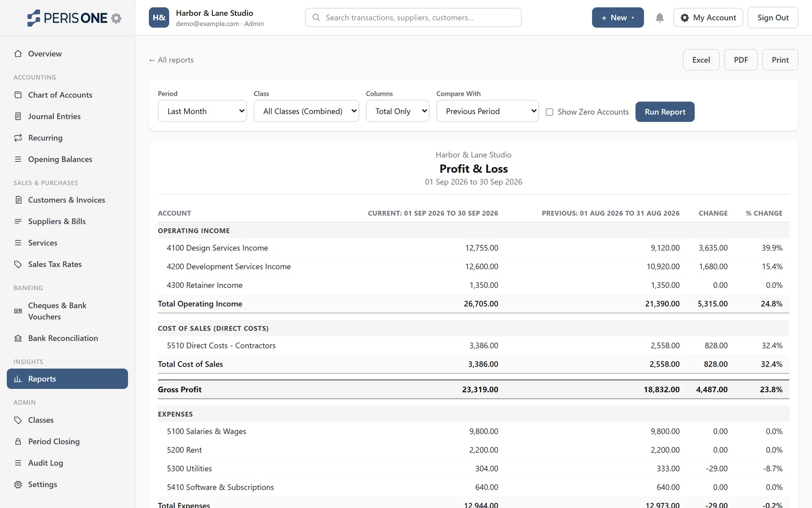Click the 4100 Design Services Income row
This screenshot has width=812, height=508.
click(x=474, y=248)
